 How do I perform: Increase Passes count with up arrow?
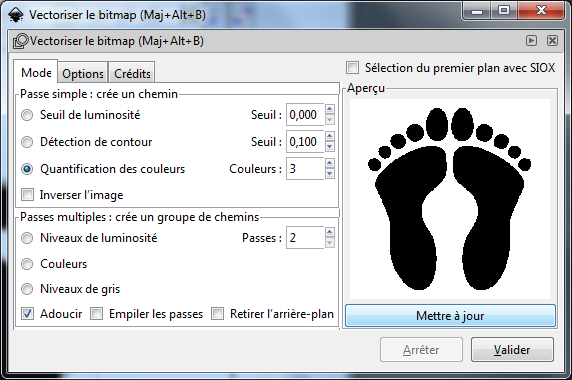[330, 232]
